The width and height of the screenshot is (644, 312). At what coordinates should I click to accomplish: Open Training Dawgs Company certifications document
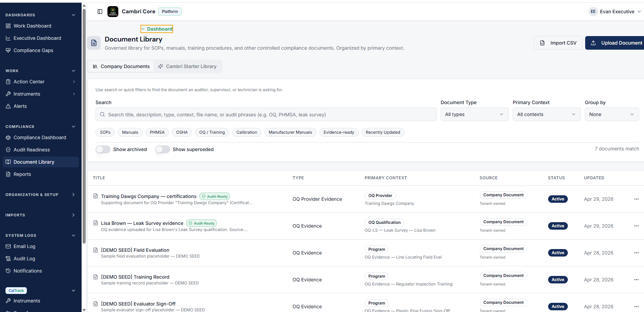tap(149, 196)
